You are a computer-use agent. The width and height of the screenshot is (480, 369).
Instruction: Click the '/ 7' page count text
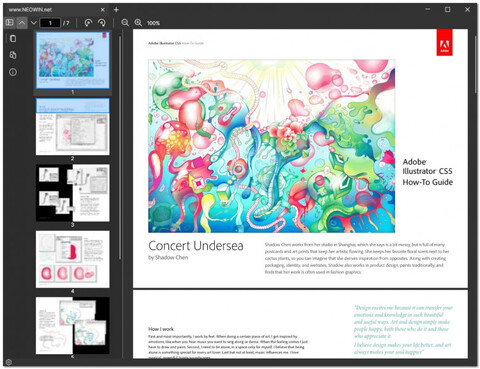(66, 23)
